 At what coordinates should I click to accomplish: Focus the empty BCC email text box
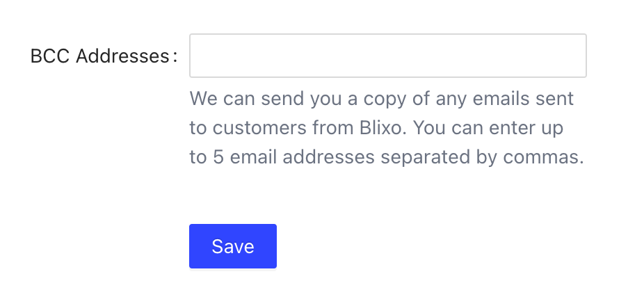387,56
